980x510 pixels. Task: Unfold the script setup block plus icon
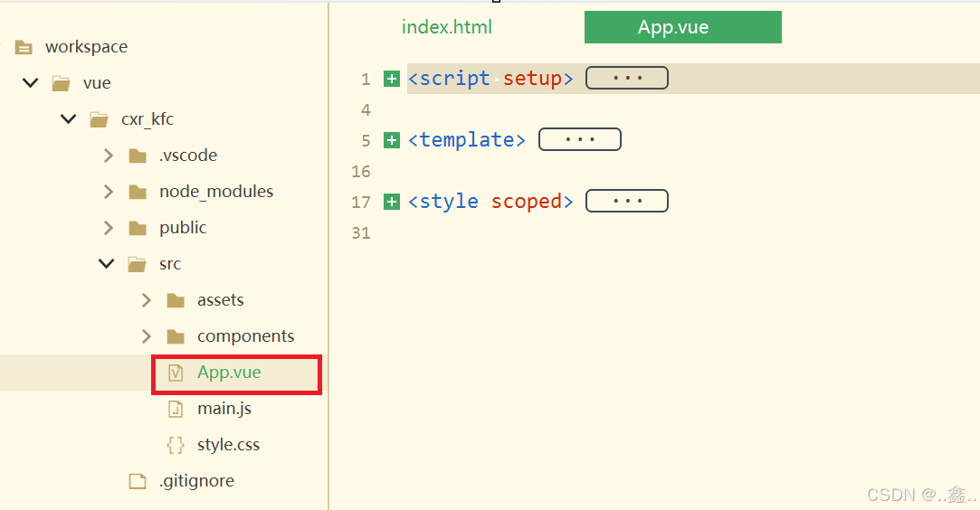point(392,79)
